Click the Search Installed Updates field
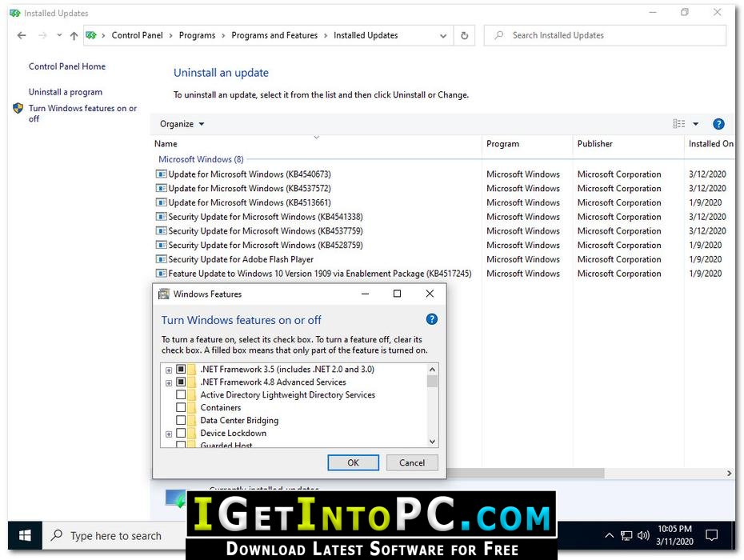 point(605,35)
